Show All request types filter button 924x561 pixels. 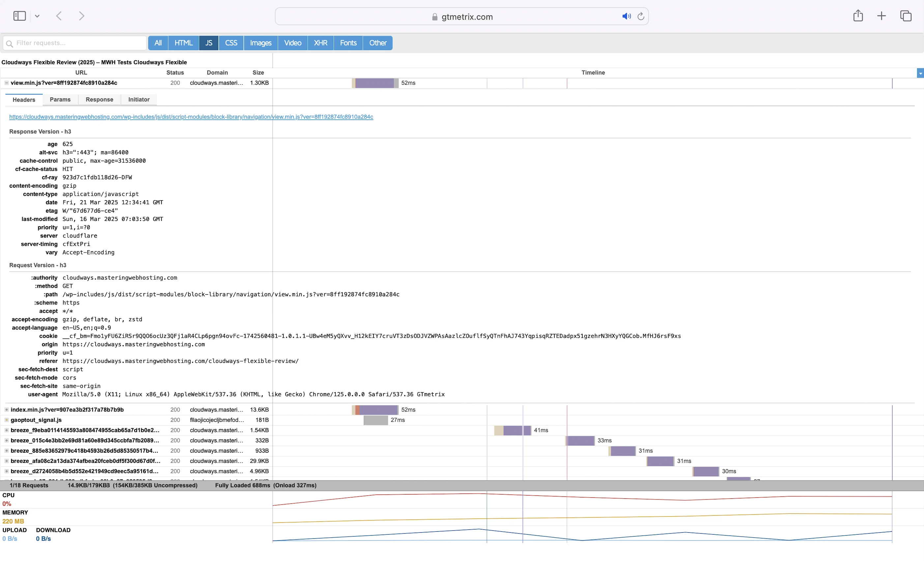[x=158, y=43]
